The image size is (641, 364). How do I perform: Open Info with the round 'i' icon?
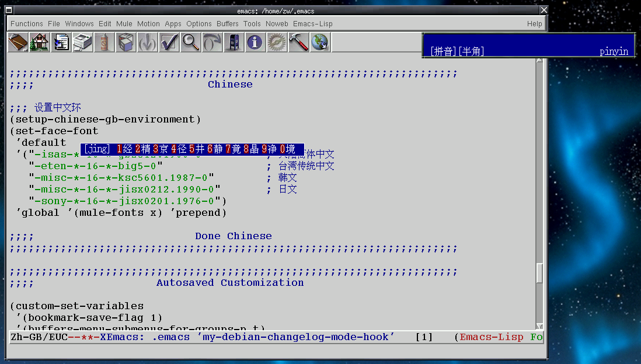255,43
